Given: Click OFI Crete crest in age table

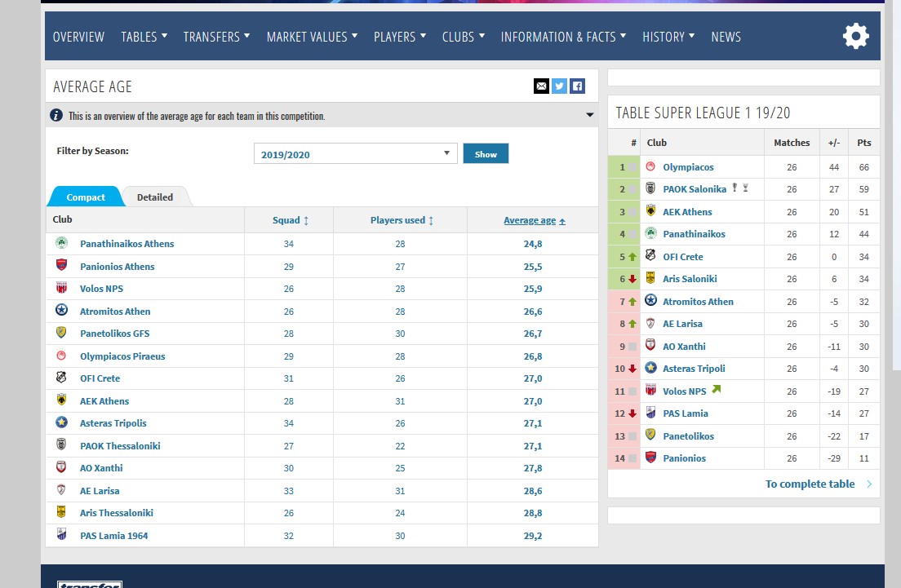Looking at the screenshot, I should coord(61,378).
